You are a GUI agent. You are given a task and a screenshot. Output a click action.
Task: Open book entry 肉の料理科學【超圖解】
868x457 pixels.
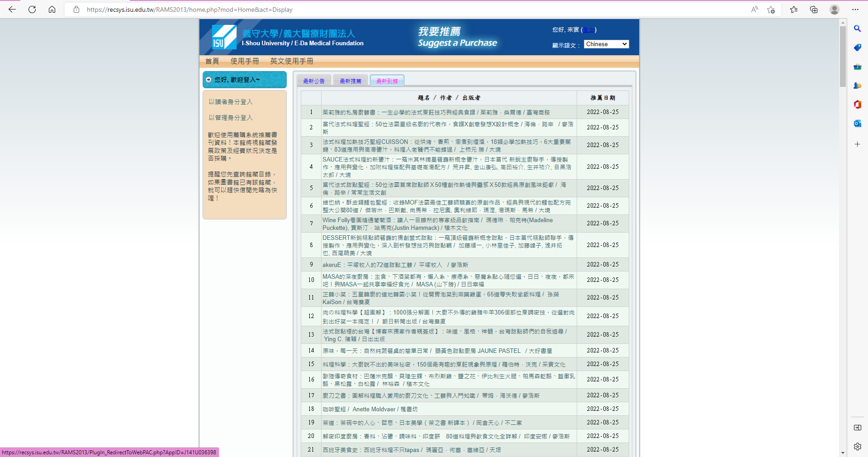pyautogui.click(x=449, y=317)
